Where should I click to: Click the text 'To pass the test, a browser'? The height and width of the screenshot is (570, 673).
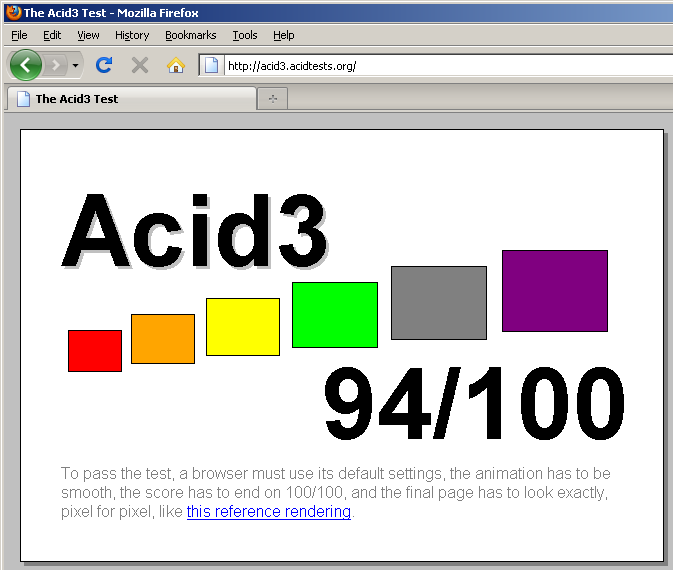[155, 473]
